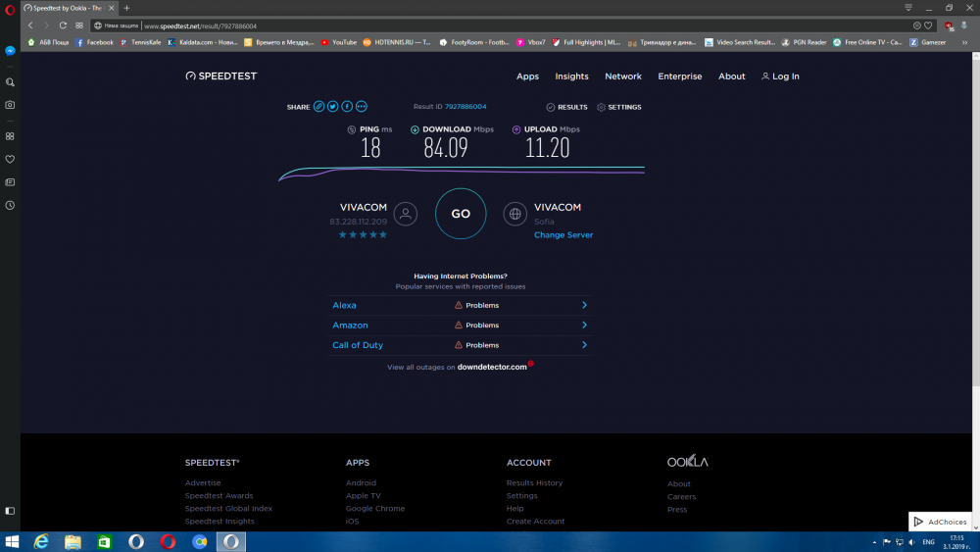980x552 pixels.
Task: Open the About menu item
Action: pos(732,76)
